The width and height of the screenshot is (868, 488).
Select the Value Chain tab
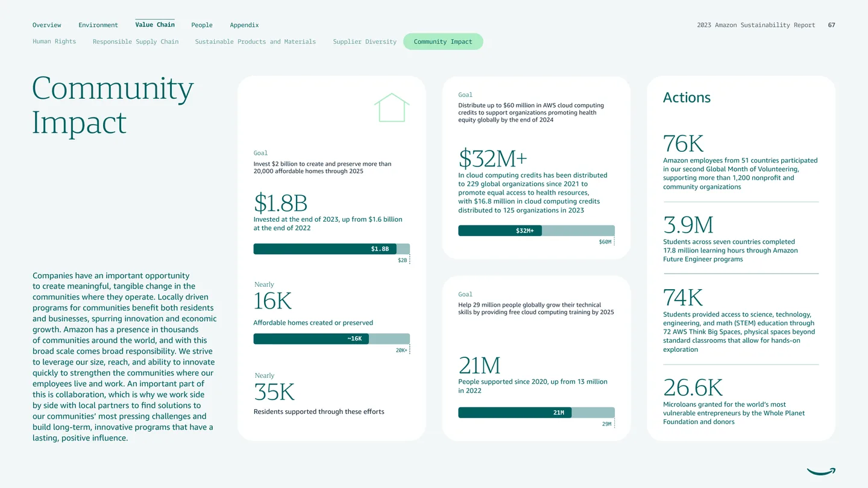pos(155,25)
